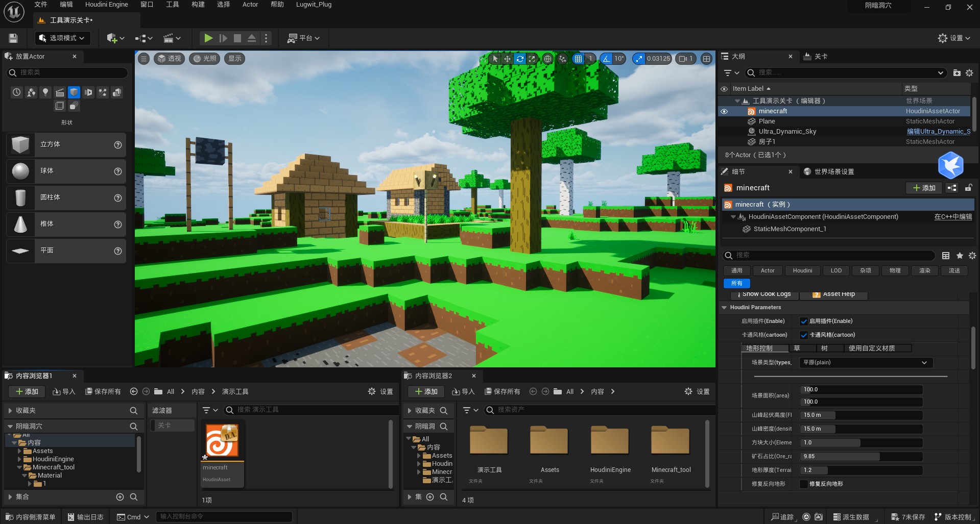Screen dimensions: 980x524
Task: Toggle the cartoon style checkbox
Action: pos(803,335)
